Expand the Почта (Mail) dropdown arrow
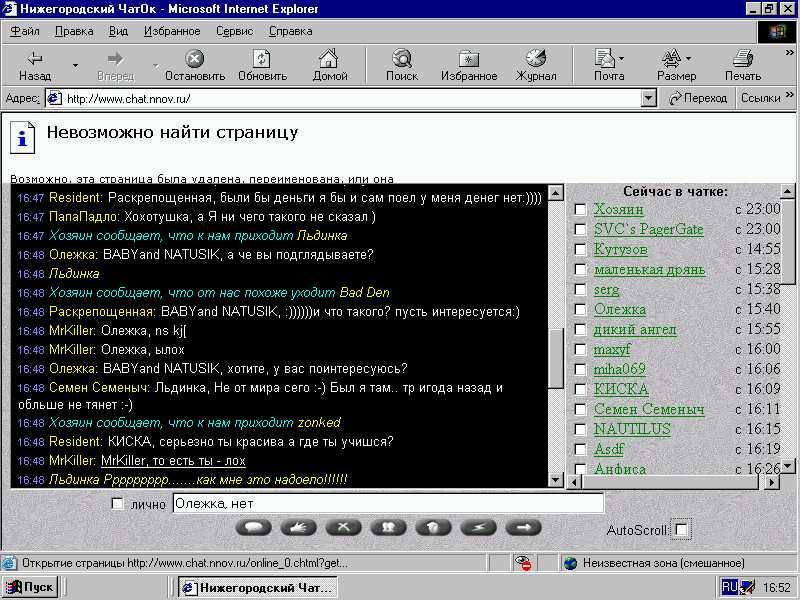Viewport: 800px width, 600px height. [x=621, y=59]
